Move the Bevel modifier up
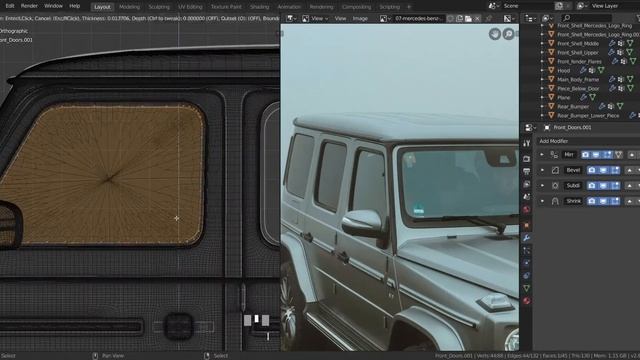This screenshot has width=640, height=360. point(630,170)
